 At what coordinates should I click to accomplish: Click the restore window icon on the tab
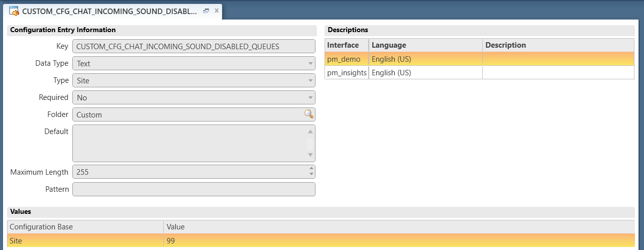[206, 11]
